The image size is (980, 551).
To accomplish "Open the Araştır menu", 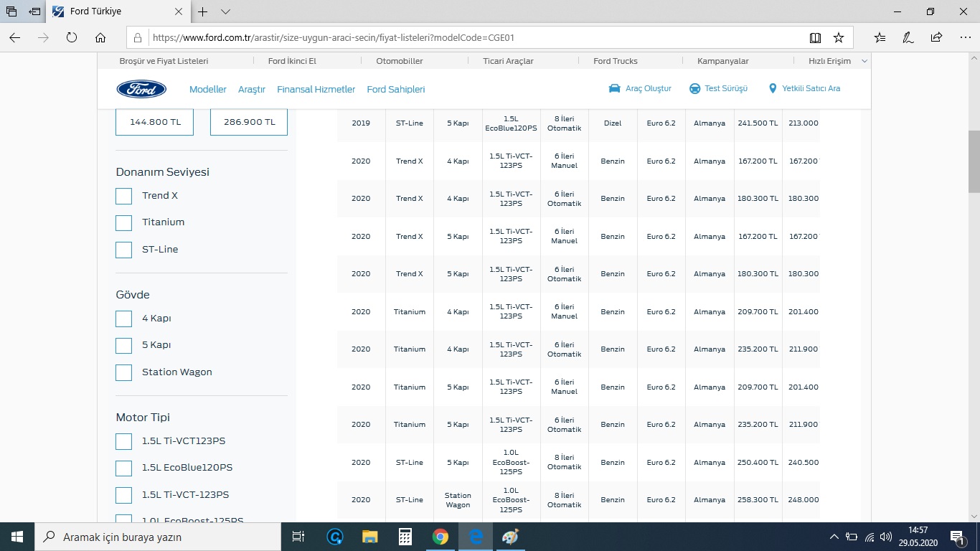I will tap(252, 89).
